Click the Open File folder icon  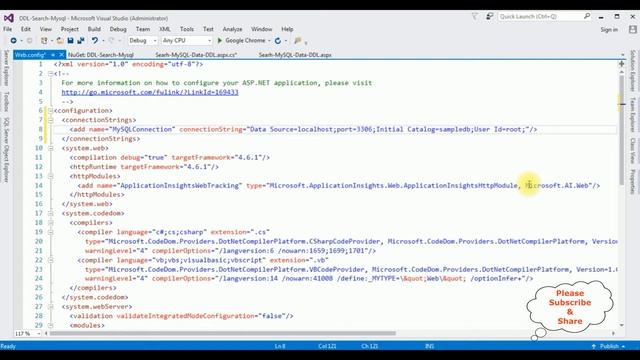(x=60, y=40)
